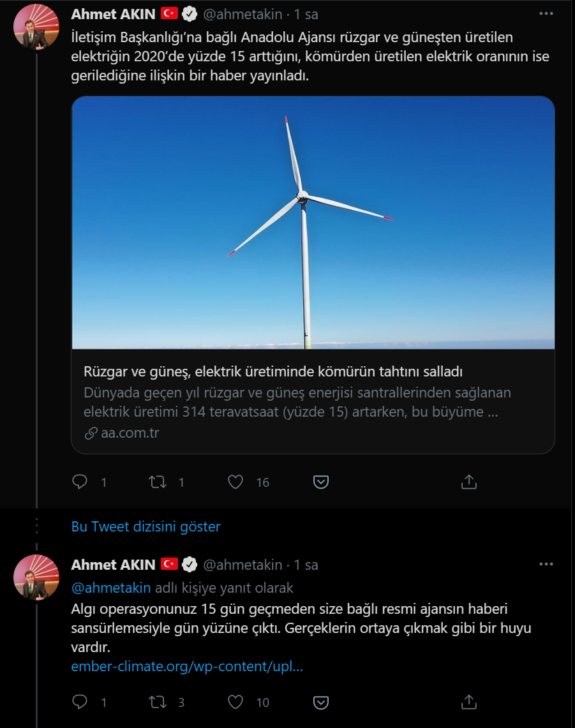The height and width of the screenshot is (728, 575).
Task: Like the second tweet with 10 likes
Action: (x=235, y=702)
